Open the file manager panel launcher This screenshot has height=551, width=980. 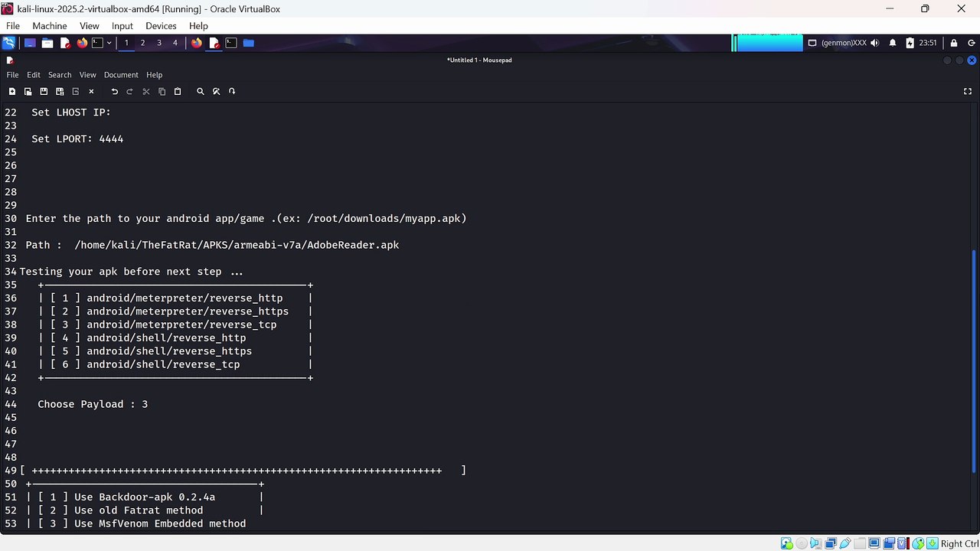coord(47,43)
